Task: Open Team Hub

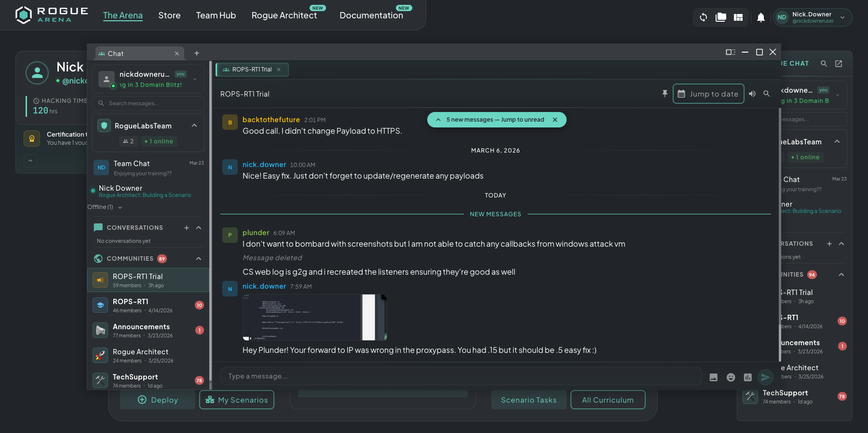Action: pos(216,15)
